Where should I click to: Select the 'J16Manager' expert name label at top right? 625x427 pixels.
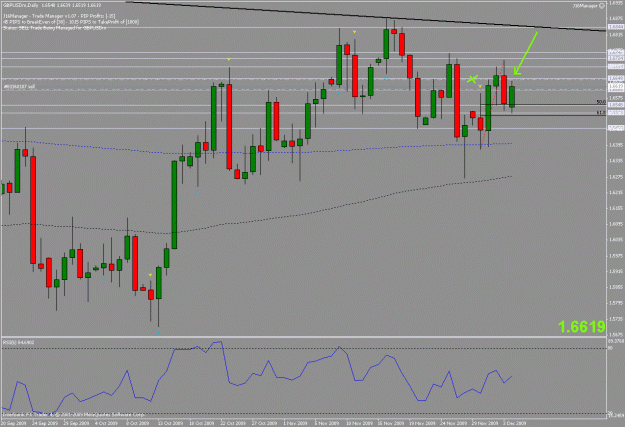(586, 6)
